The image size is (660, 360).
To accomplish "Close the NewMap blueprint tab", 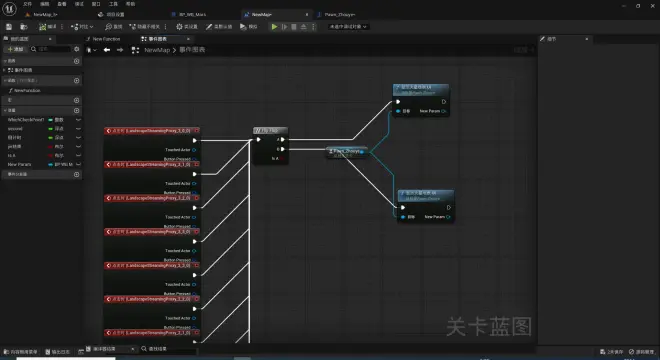I will [307, 14].
